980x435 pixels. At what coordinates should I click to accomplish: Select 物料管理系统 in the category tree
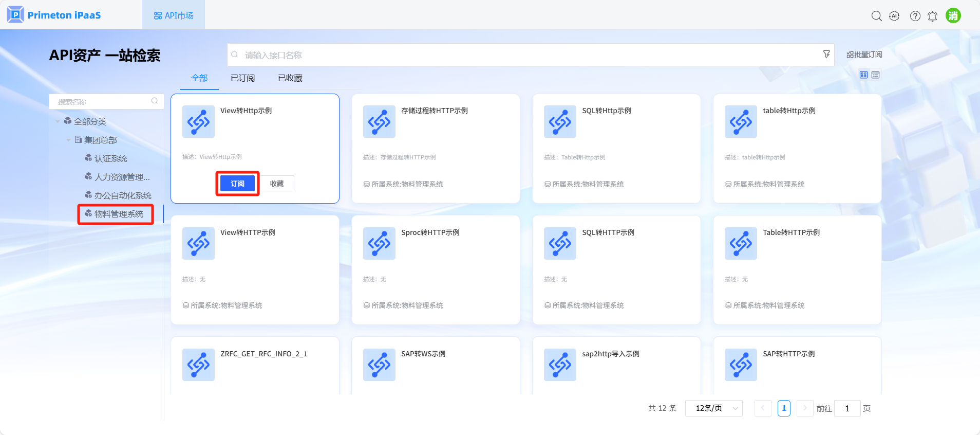click(119, 214)
